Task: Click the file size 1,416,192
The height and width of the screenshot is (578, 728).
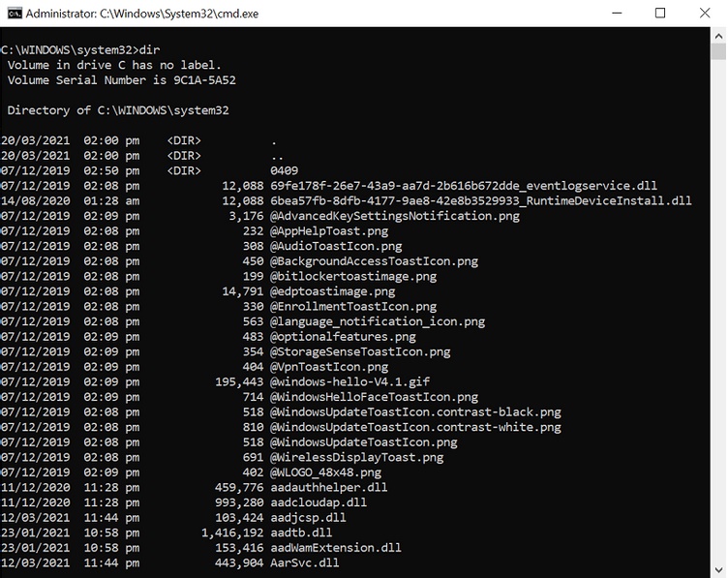Action: point(232,532)
